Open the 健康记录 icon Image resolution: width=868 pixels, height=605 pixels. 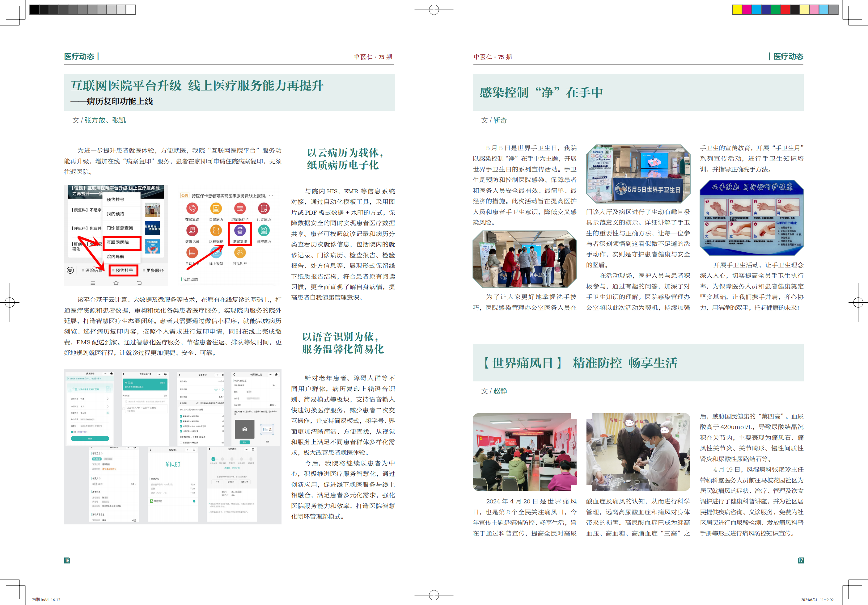click(192, 230)
